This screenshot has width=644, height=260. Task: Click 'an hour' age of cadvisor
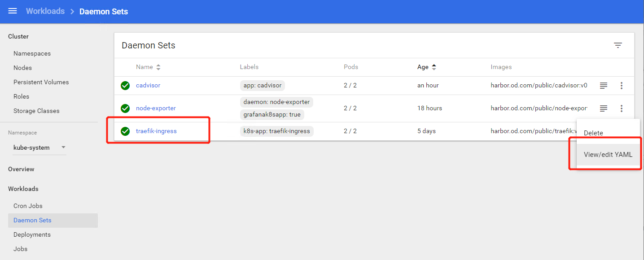(428, 85)
